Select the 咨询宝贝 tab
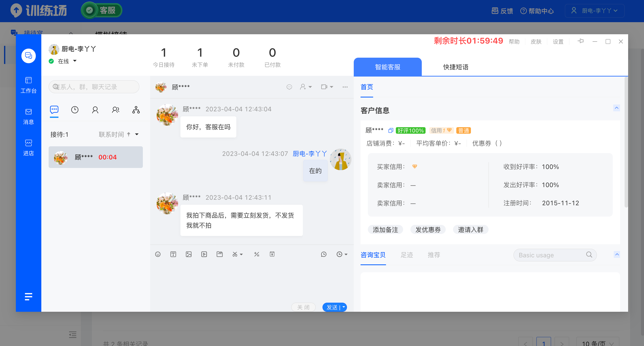 pos(373,255)
